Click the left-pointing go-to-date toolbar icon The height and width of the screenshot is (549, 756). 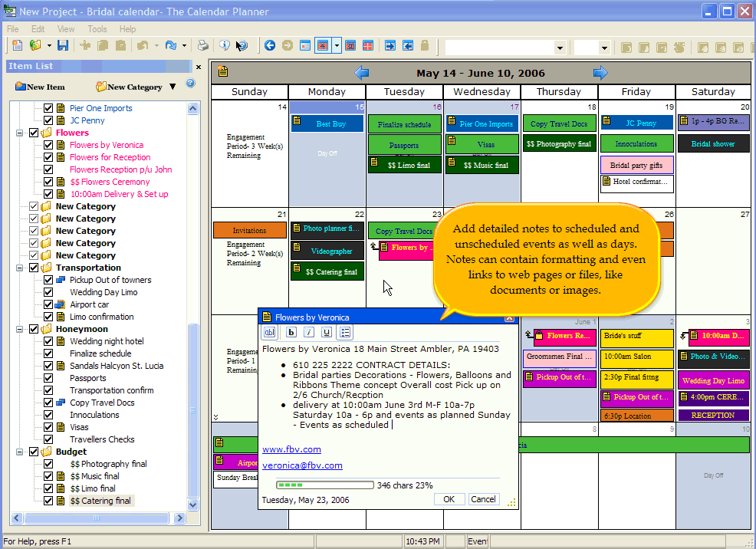tap(408, 46)
